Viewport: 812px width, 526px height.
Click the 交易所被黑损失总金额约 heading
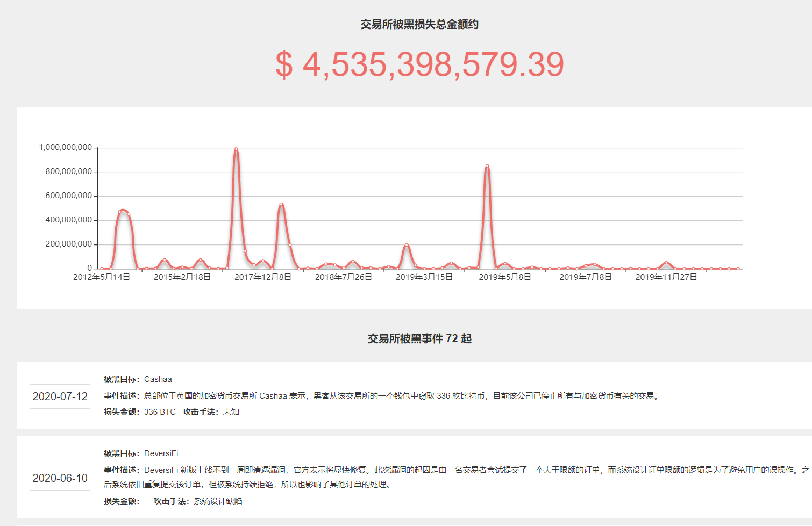[x=420, y=24]
